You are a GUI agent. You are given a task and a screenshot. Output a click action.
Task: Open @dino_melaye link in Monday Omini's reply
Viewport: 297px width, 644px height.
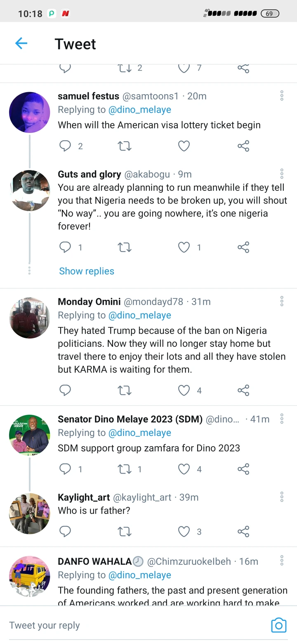(139, 315)
